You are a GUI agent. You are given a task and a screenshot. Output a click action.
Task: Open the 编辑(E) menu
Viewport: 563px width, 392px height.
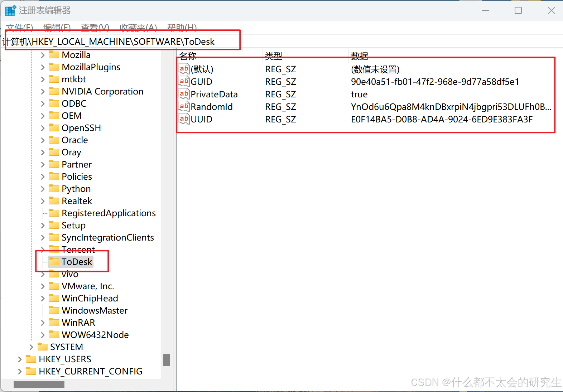click(57, 28)
